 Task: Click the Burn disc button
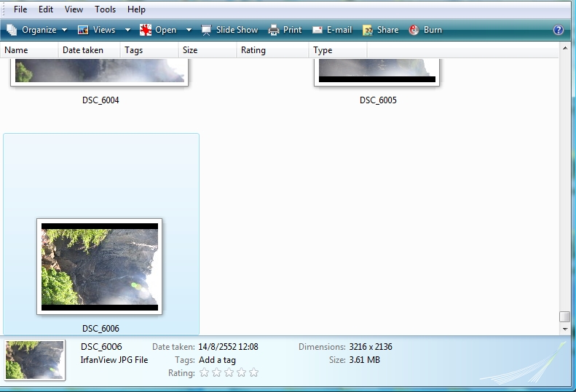coord(425,30)
